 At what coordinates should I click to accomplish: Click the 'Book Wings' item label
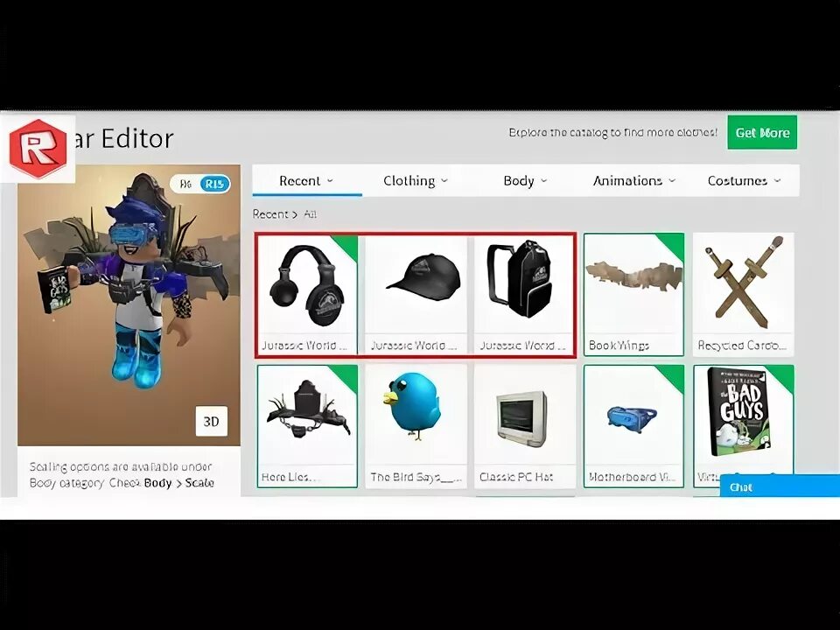619,346
